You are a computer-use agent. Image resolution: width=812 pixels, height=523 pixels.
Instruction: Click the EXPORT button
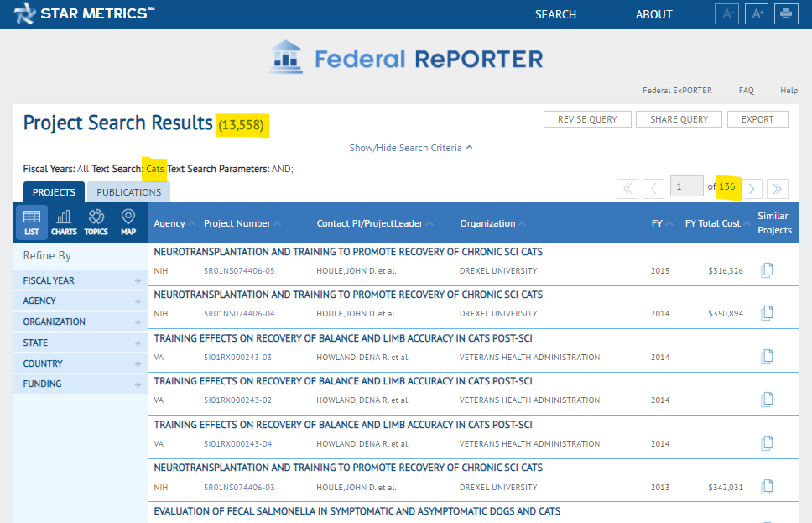(757, 119)
